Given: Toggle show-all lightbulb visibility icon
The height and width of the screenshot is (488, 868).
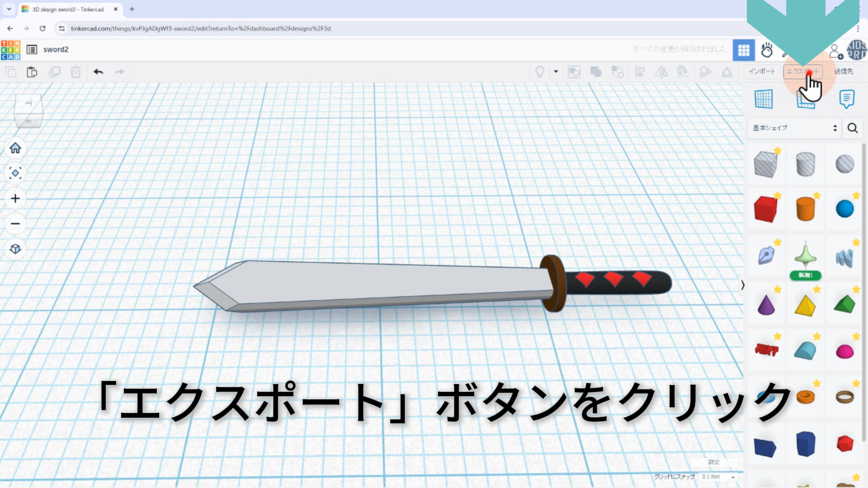Looking at the screenshot, I should [539, 72].
